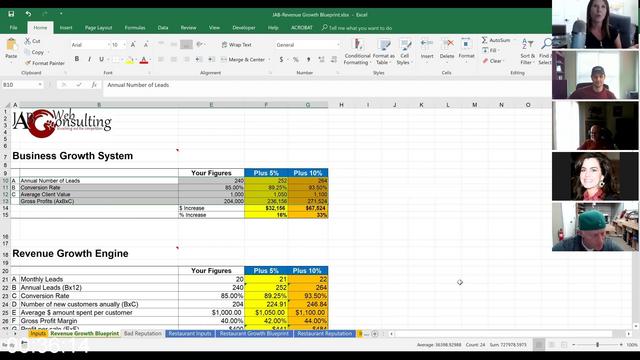Viewport: 640px width, 360px height.
Task: Toggle Bold formatting
Action: pyautogui.click(x=77, y=60)
